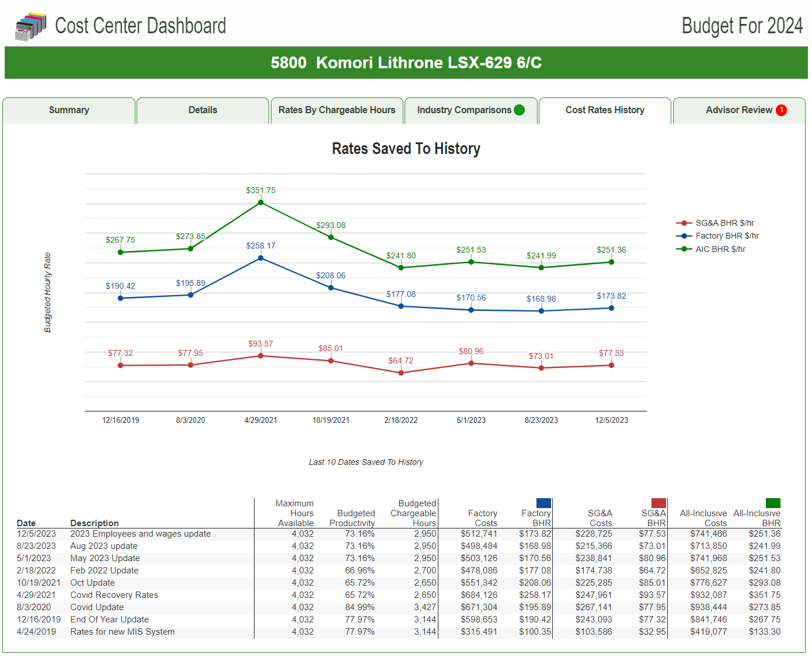The width and height of the screenshot is (812, 658).
Task: Click the SG&A data point labeled $93.57
Action: [x=260, y=355]
